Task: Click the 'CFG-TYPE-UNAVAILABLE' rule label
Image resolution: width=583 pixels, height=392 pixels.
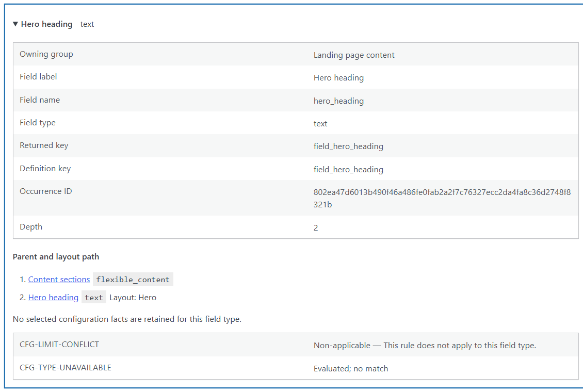Action: [x=66, y=367]
